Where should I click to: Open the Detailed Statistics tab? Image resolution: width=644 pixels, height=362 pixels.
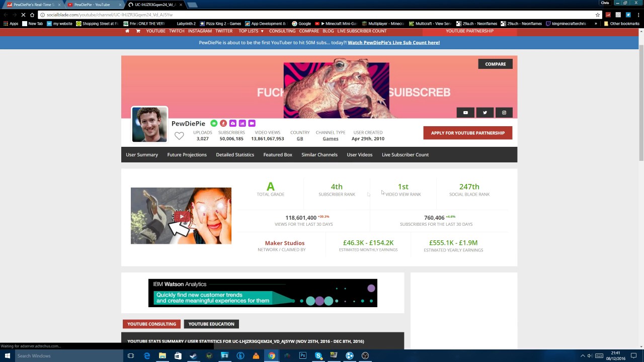click(x=235, y=154)
